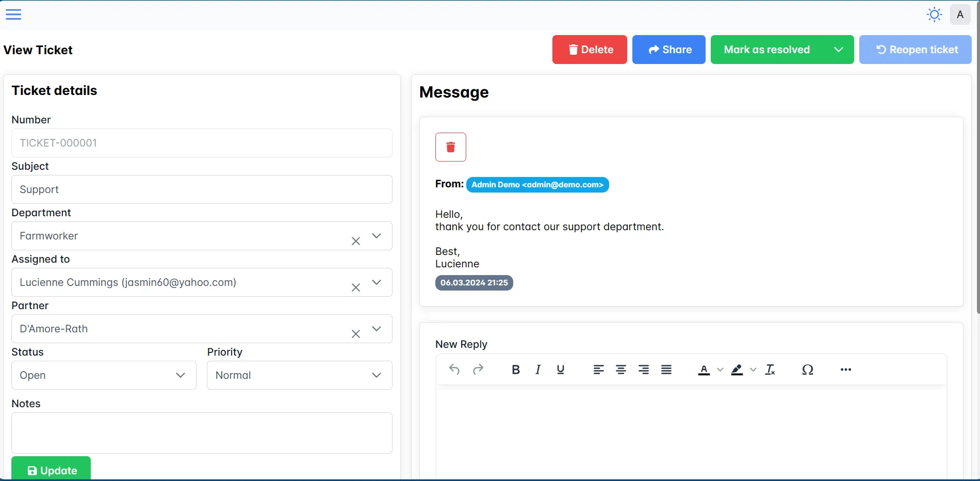Toggle italic formatting in reply editor
The height and width of the screenshot is (481, 980).
click(x=538, y=370)
